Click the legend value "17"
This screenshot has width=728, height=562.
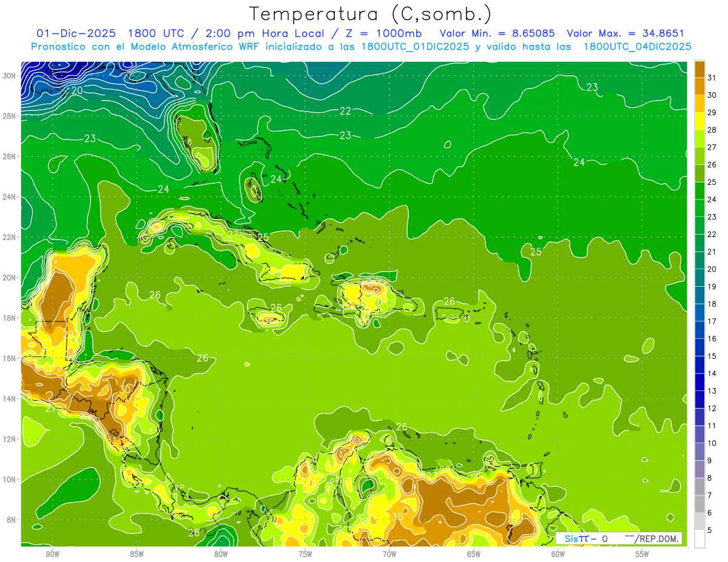pos(712,321)
